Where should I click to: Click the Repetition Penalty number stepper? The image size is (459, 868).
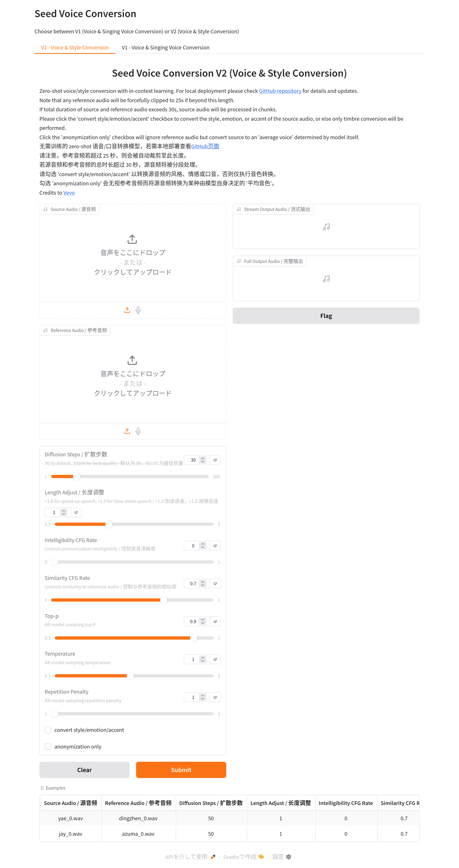(x=203, y=697)
